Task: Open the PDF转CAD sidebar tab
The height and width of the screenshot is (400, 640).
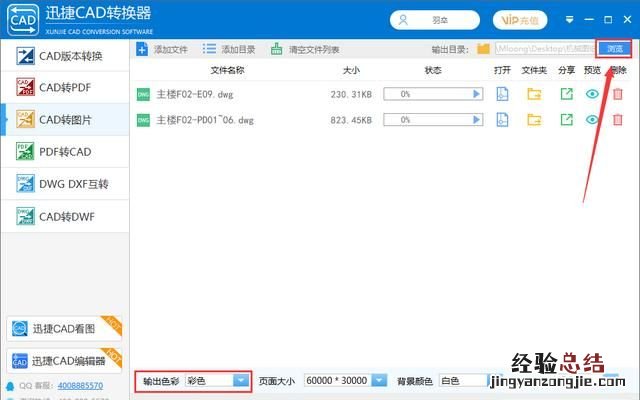Action: coord(65,151)
